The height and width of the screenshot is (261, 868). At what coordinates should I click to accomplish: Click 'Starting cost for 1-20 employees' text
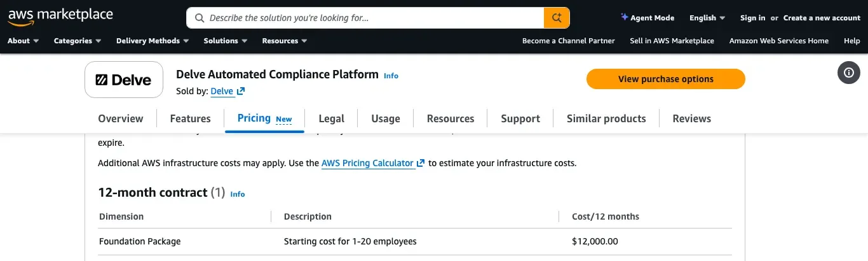point(350,241)
